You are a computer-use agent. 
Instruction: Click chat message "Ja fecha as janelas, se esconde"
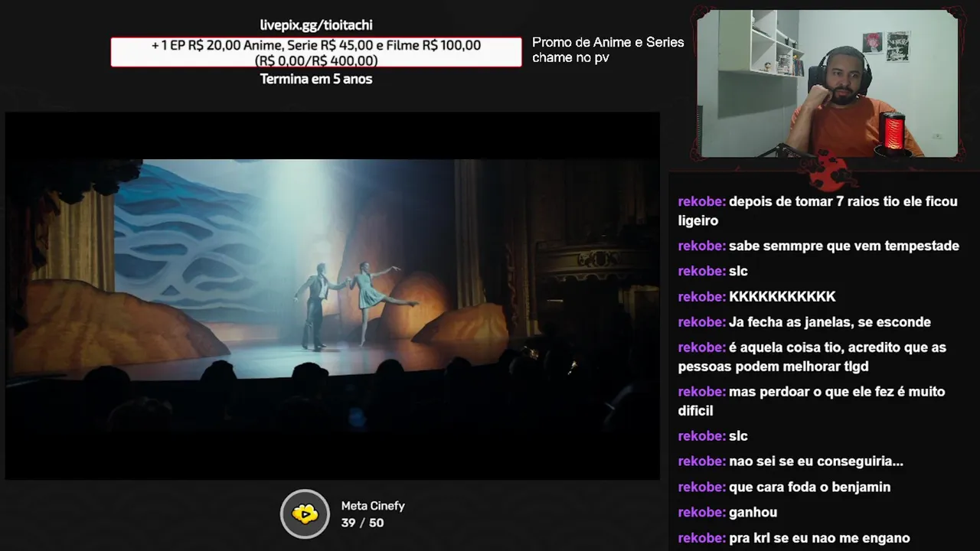(x=830, y=321)
